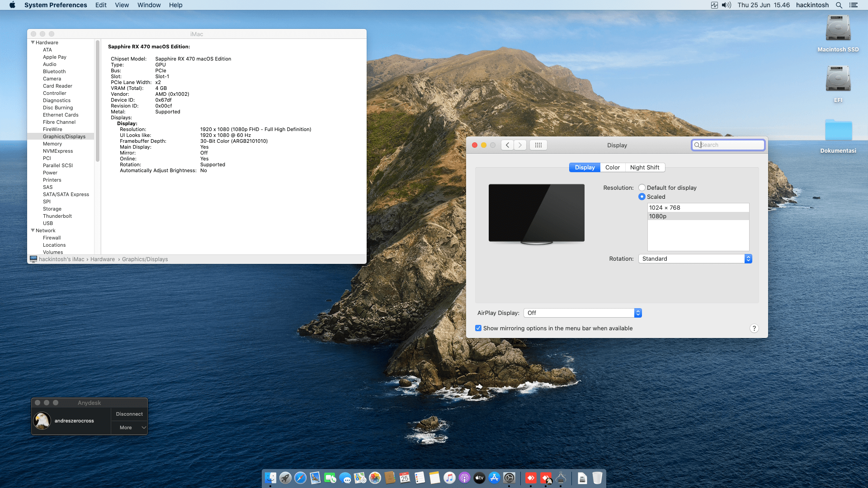
Task: Go forward in the Display preferences toolbar
Action: point(520,145)
